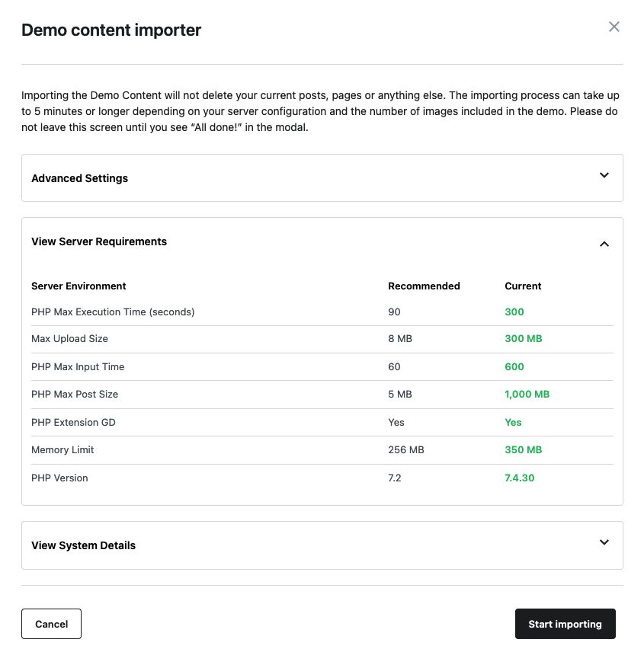
Task: Close the Demo content importer dialog
Action: [614, 27]
